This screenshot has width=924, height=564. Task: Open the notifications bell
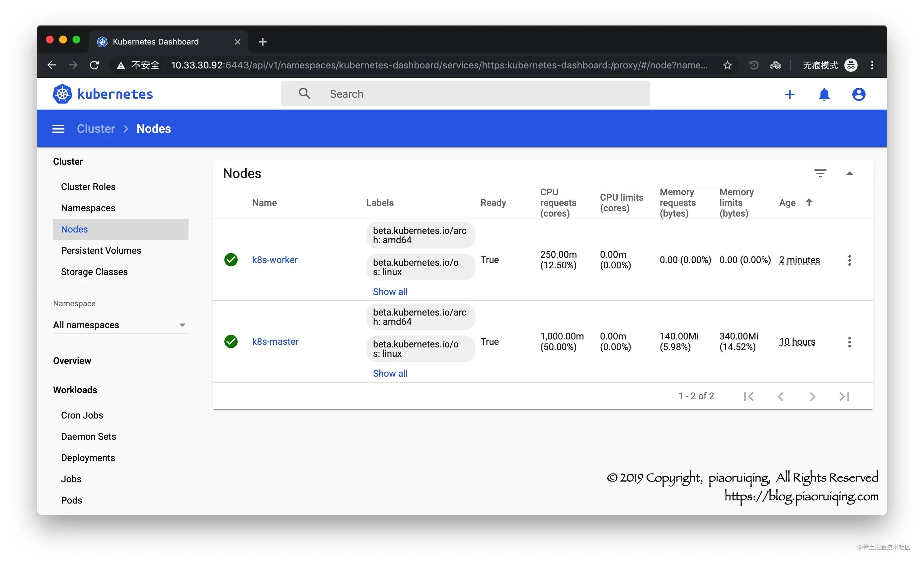[x=824, y=94]
